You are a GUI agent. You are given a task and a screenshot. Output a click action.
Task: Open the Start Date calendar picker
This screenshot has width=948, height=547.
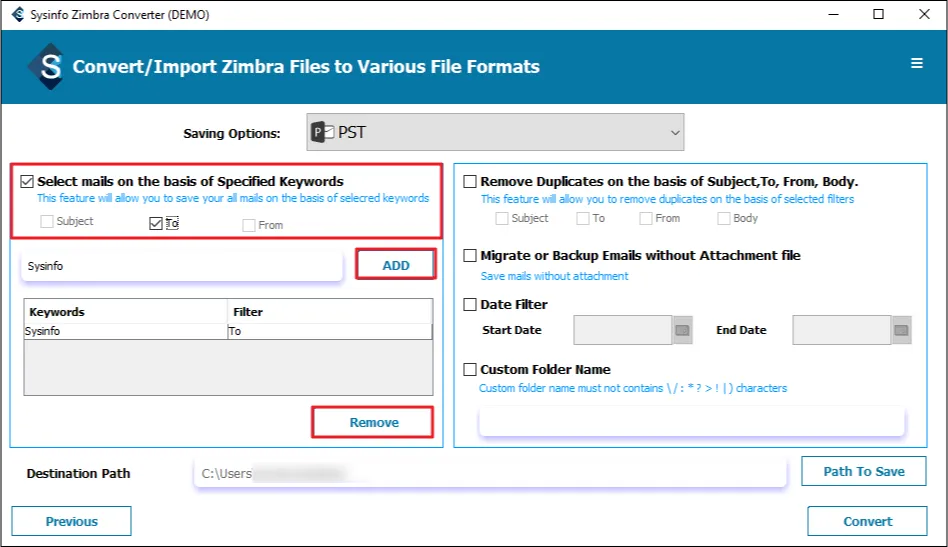tap(683, 330)
